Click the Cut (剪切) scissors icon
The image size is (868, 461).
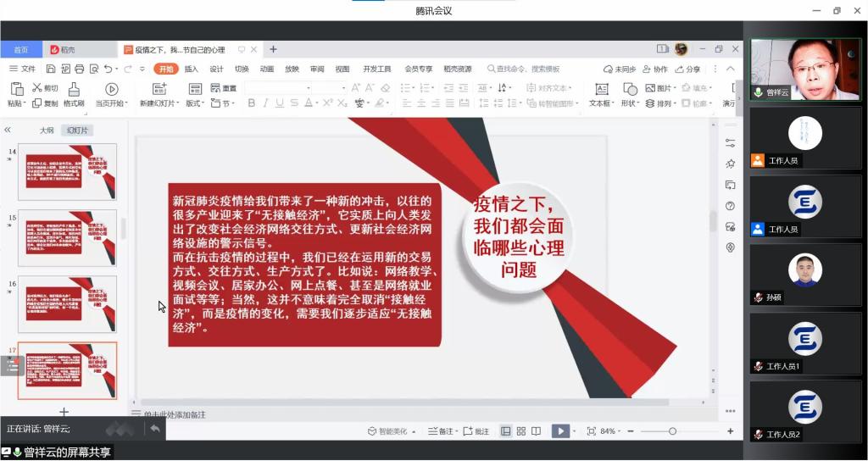click(37, 88)
